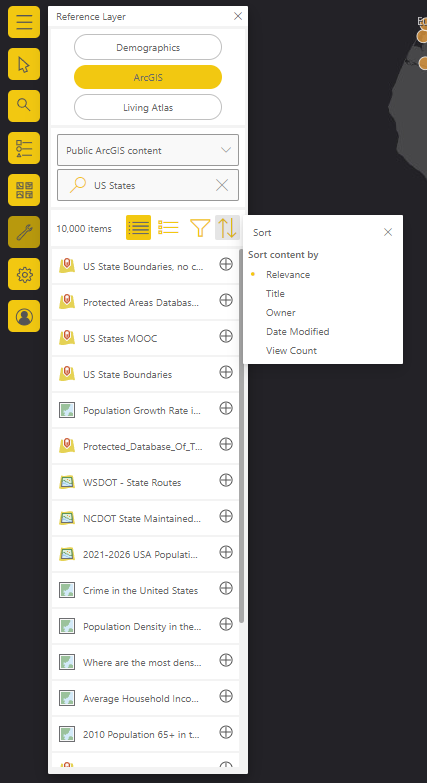
Task: Sort content by View Count
Action: click(291, 351)
